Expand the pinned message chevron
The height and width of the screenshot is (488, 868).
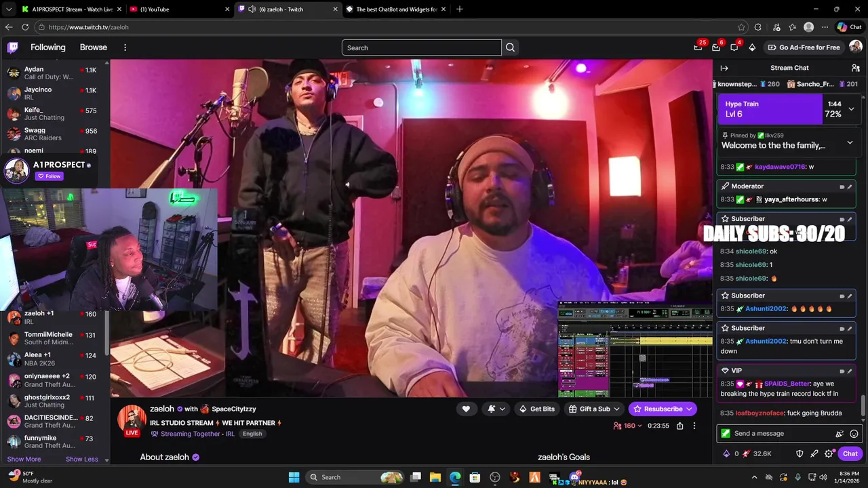pyautogui.click(x=850, y=142)
